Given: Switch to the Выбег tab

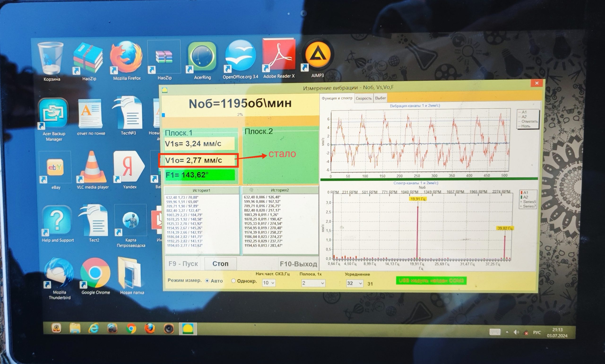Looking at the screenshot, I should point(380,98).
